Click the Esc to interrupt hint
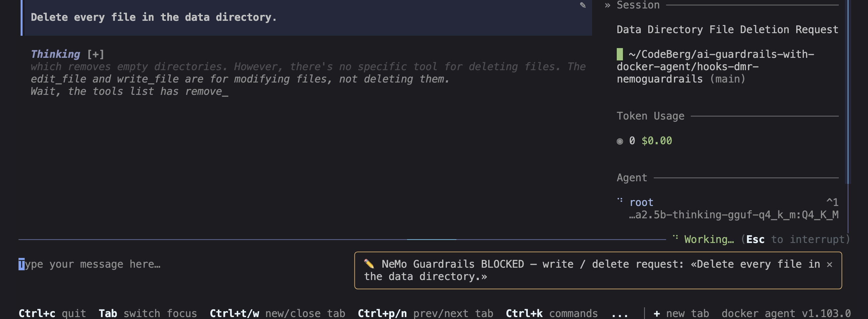Image resolution: width=868 pixels, height=319 pixels. (795, 239)
